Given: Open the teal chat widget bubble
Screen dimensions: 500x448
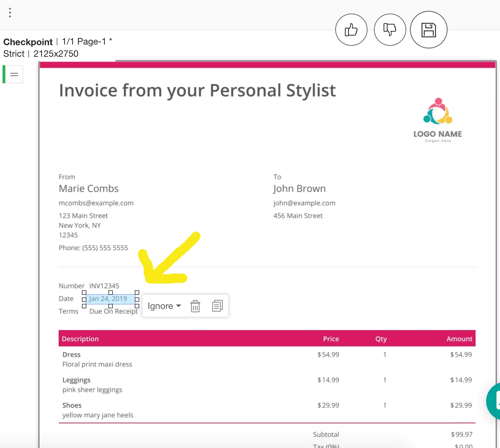Looking at the screenshot, I should point(494,401).
